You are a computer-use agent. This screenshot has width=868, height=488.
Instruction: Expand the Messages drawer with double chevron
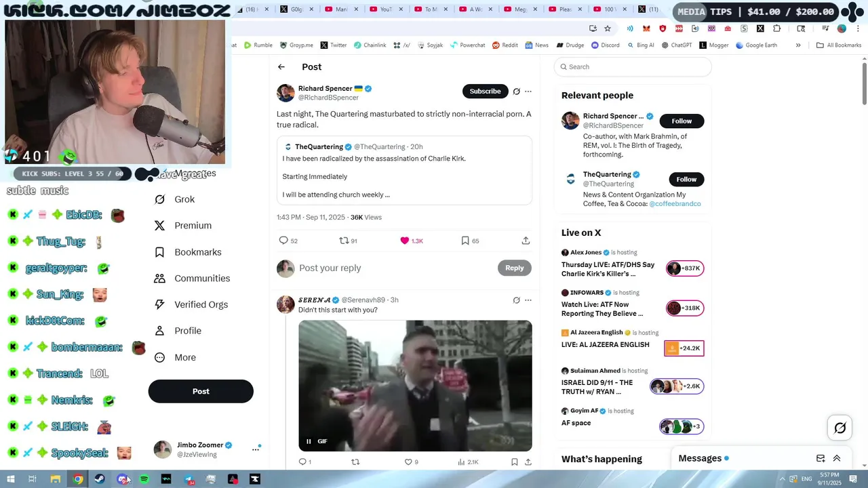(x=837, y=458)
